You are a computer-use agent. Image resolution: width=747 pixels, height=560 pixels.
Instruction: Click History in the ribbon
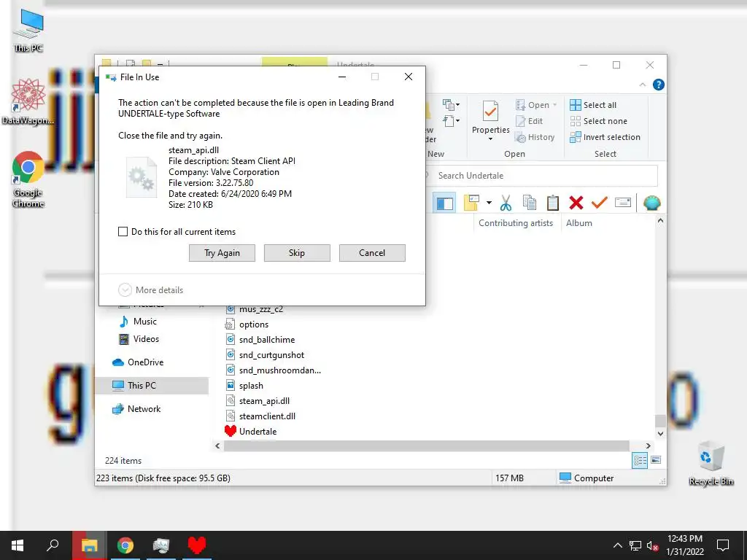(535, 137)
